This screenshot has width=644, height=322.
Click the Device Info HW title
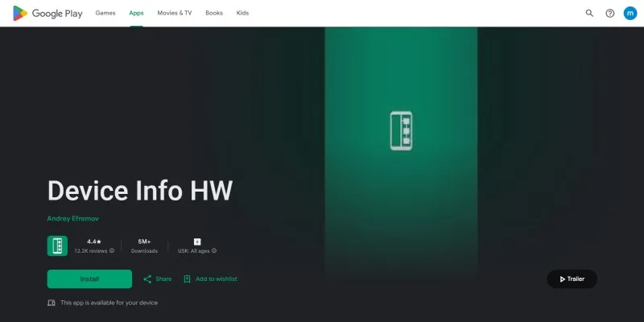point(140,191)
